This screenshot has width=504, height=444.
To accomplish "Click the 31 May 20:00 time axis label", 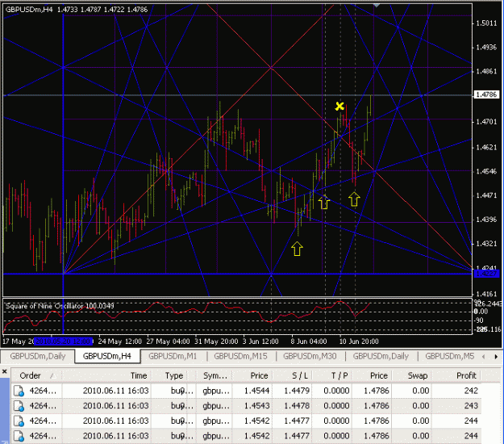I will click(216, 341).
